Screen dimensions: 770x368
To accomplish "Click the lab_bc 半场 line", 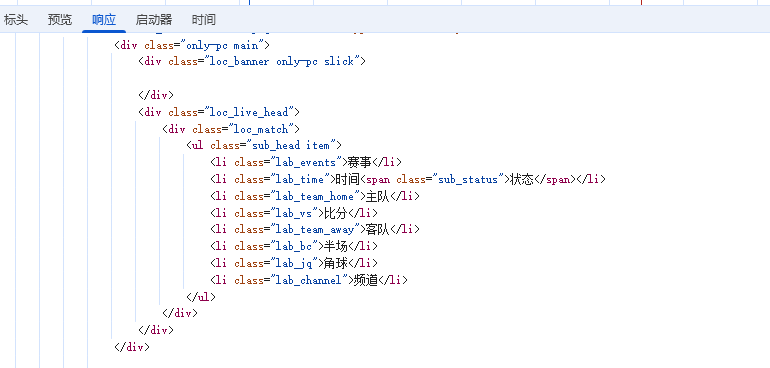I will point(294,246).
